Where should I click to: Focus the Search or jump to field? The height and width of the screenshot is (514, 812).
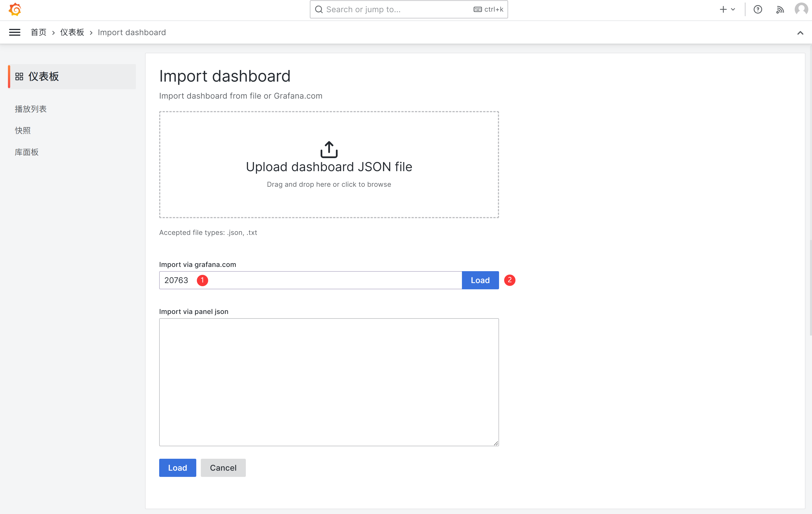click(x=409, y=9)
